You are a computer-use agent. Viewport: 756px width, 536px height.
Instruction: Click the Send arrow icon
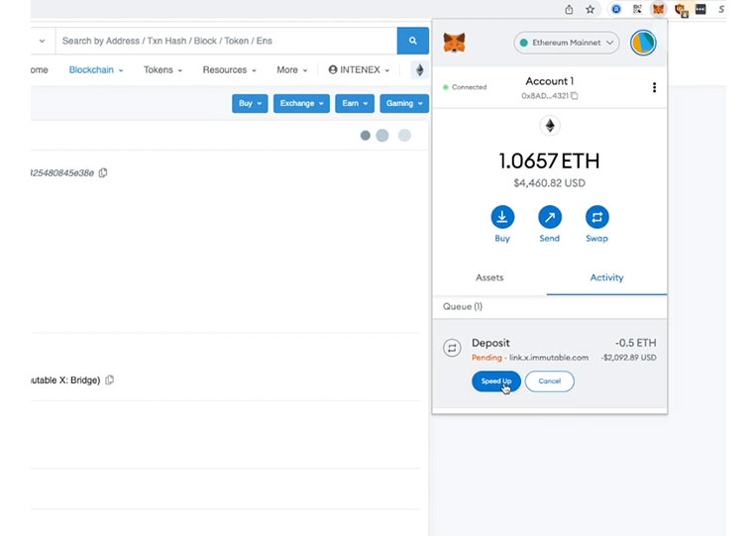[550, 217]
